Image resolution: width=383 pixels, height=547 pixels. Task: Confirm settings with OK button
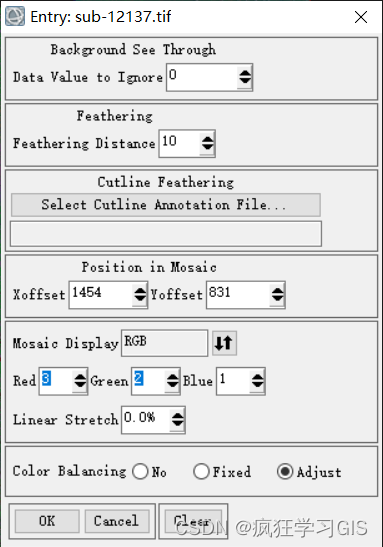(x=47, y=521)
